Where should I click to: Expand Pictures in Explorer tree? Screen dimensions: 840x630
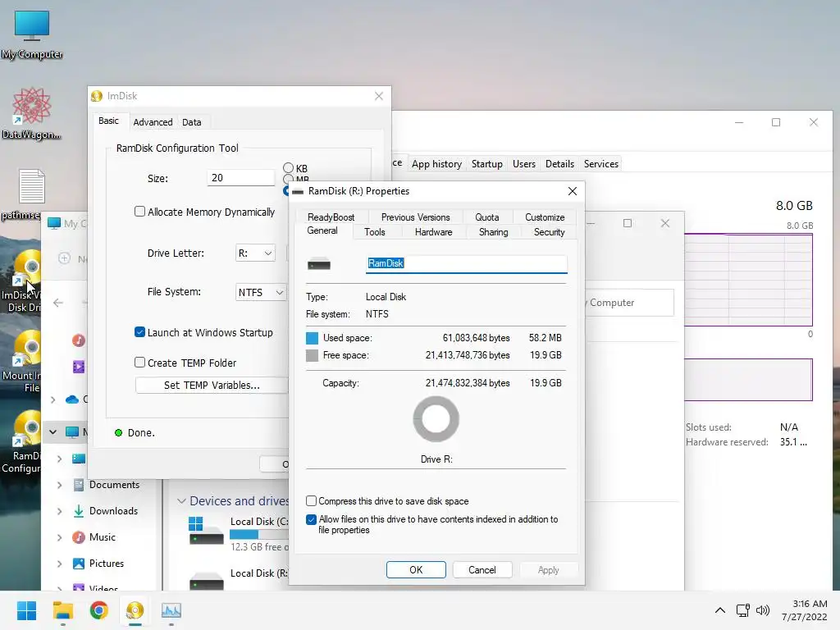pos(59,564)
